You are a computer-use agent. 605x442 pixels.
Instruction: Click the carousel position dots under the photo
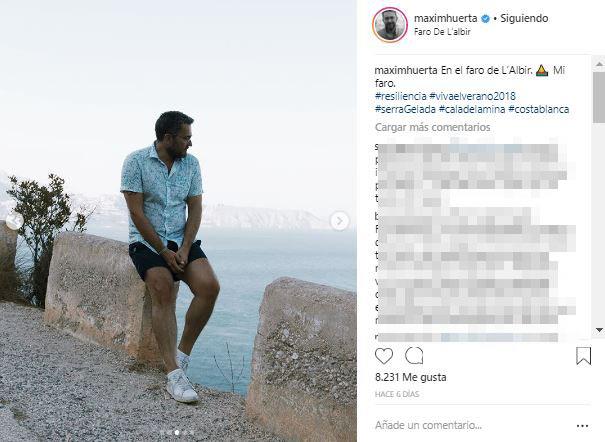[178, 432]
